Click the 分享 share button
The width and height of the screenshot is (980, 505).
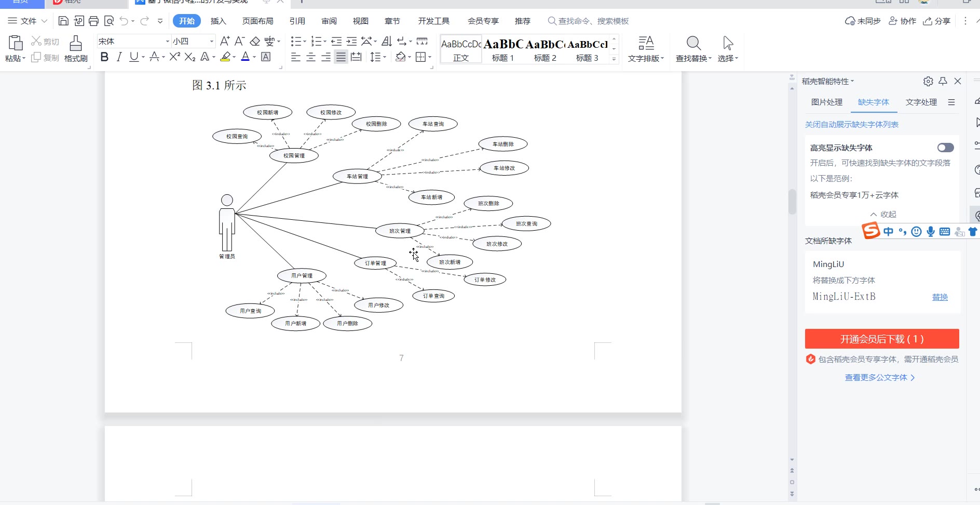(x=937, y=21)
